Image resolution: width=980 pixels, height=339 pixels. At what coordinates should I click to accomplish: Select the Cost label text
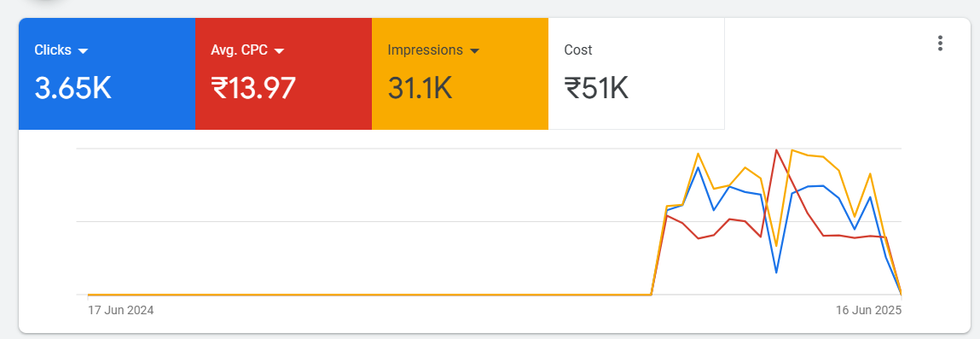[578, 50]
